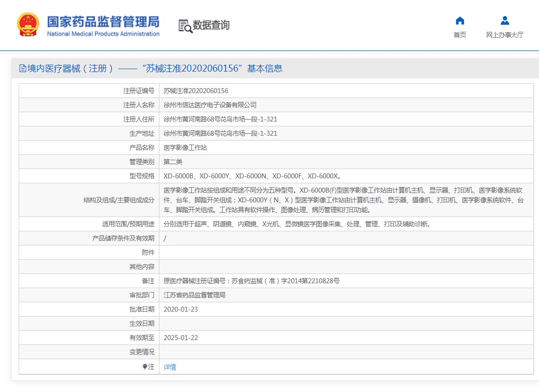This screenshot has width=539, height=392.
Task: Select 徐州市信达医疗电子设备有限公司 value
Action: point(210,105)
